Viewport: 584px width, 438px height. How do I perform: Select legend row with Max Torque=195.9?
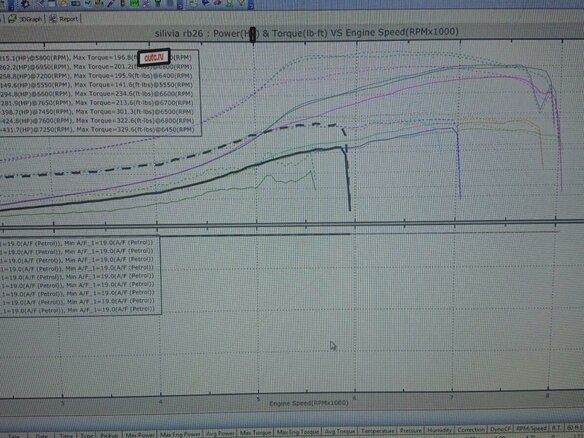97,76
